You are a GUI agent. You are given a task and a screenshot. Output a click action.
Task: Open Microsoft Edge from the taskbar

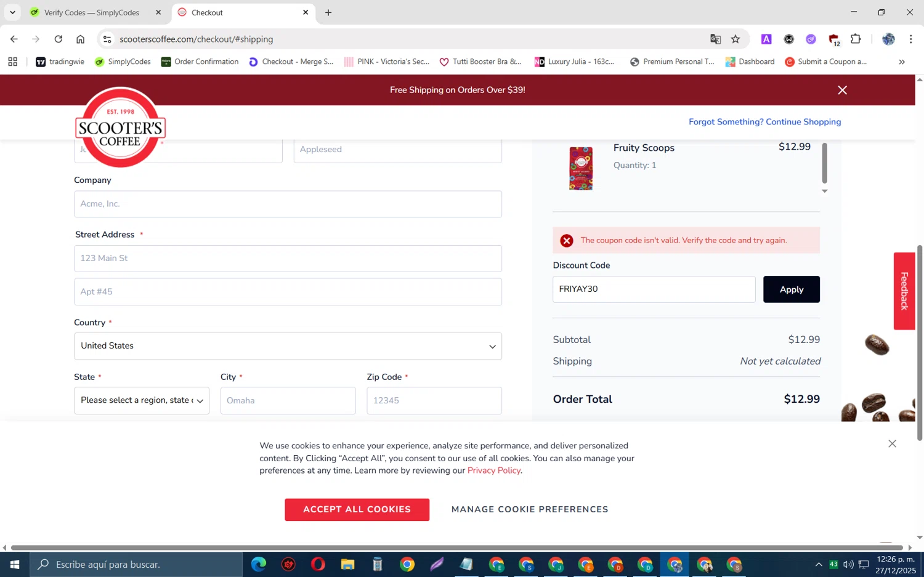[259, 564]
